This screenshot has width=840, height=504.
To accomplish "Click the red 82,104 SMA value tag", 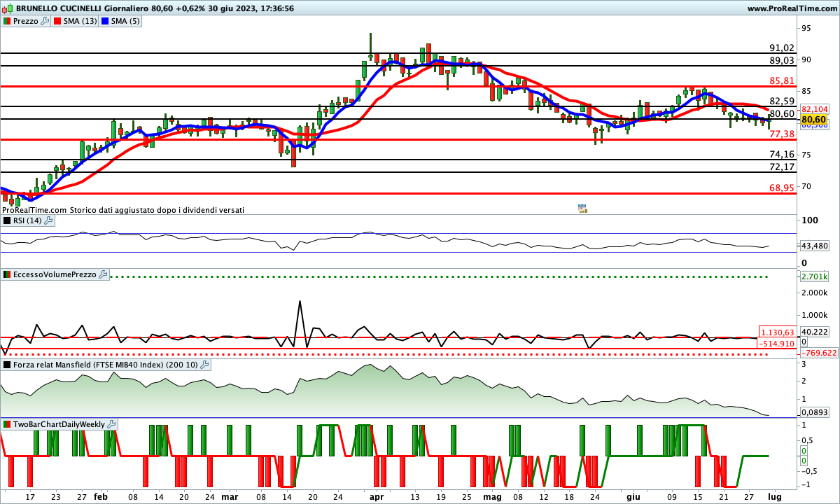I will 815,109.
